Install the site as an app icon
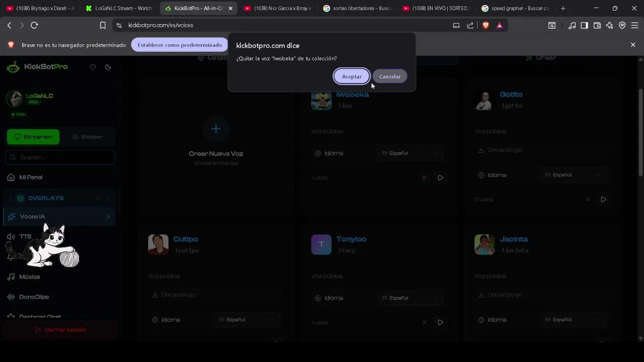 coord(456,25)
